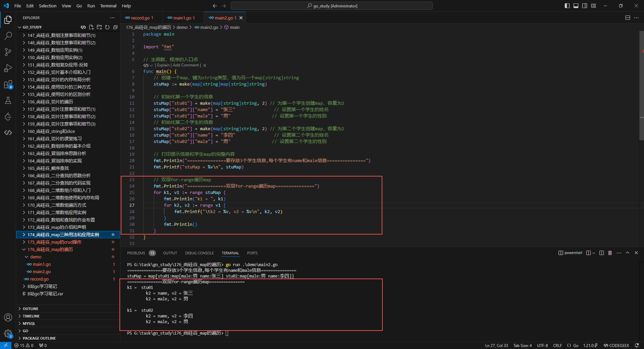Open the Terminal menu
The width and height of the screenshot is (644, 349).
click(x=108, y=6)
